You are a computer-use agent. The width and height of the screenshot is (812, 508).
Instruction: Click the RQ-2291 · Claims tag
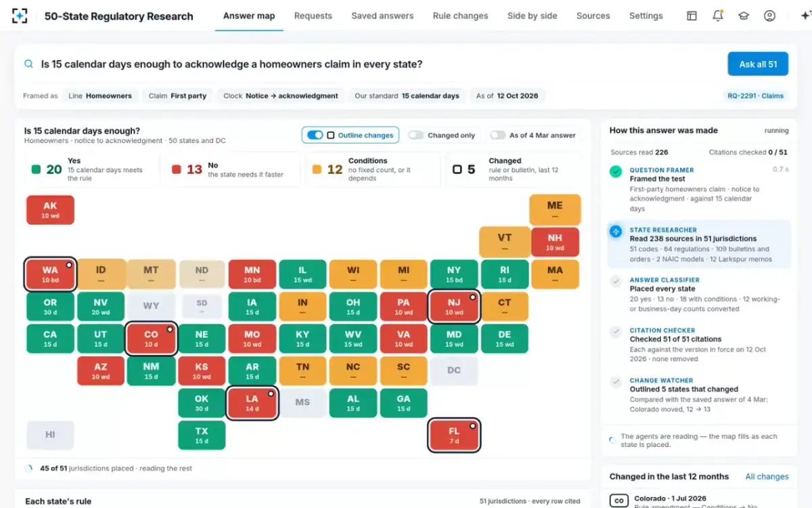(756, 96)
